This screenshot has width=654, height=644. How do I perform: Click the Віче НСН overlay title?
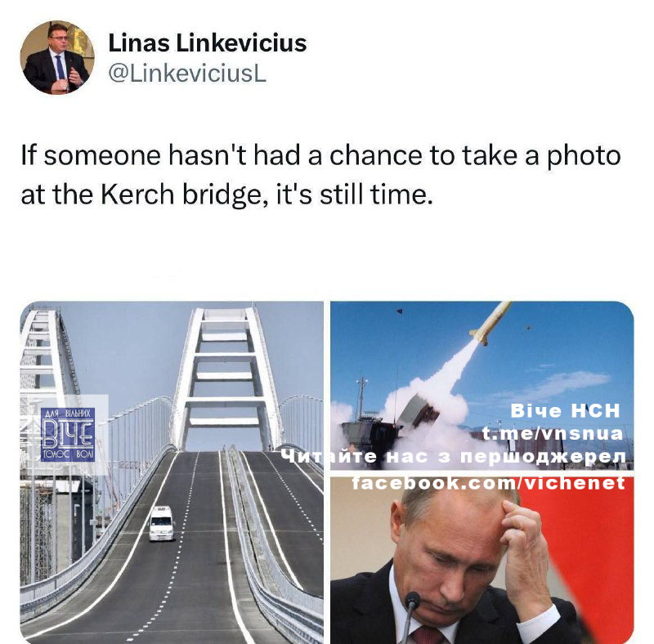tap(566, 411)
